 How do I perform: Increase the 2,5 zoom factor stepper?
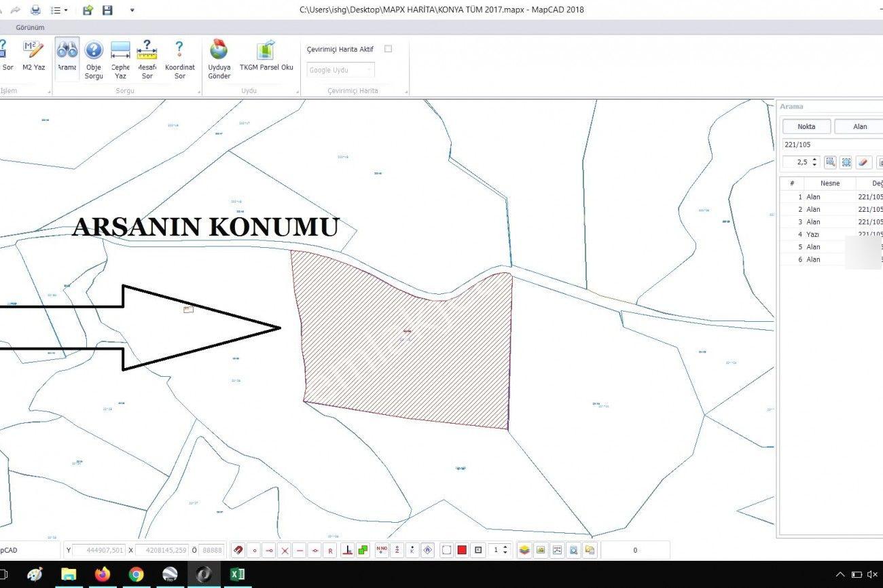click(815, 160)
